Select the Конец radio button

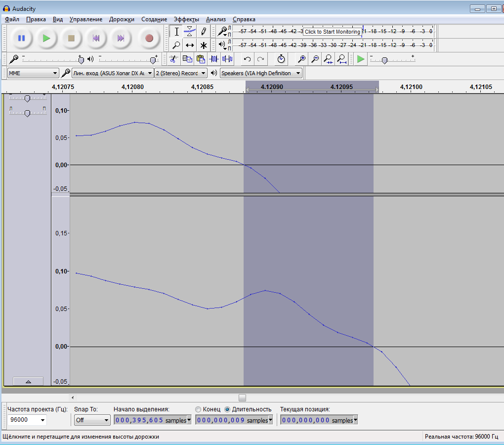tap(199, 409)
